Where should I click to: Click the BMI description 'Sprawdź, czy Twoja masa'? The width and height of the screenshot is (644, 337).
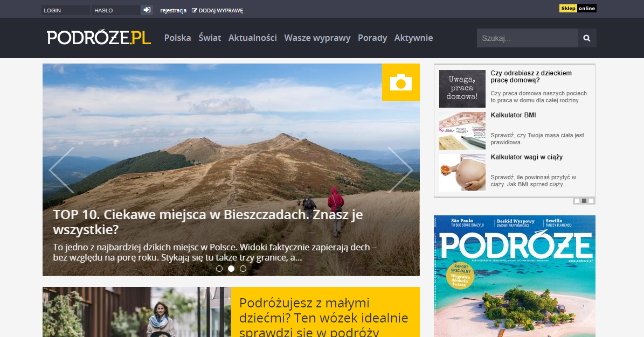(x=537, y=139)
